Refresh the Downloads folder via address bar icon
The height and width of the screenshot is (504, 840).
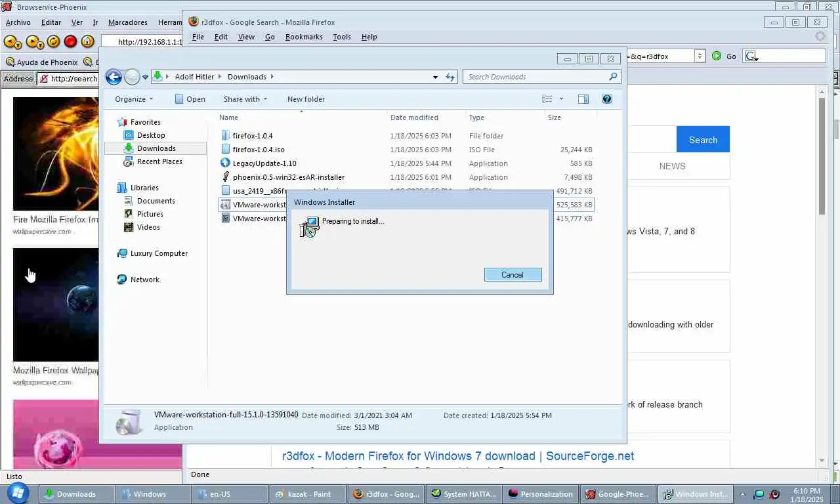coord(450,77)
